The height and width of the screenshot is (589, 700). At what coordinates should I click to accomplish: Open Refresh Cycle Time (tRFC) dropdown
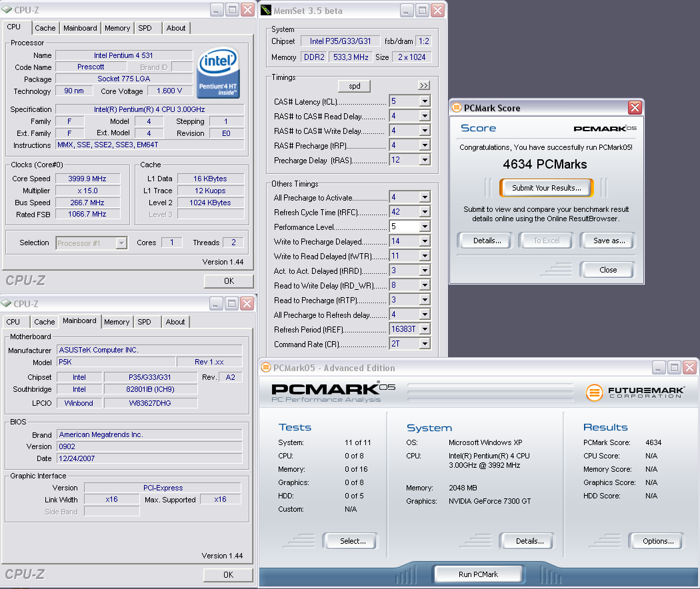[x=425, y=212]
